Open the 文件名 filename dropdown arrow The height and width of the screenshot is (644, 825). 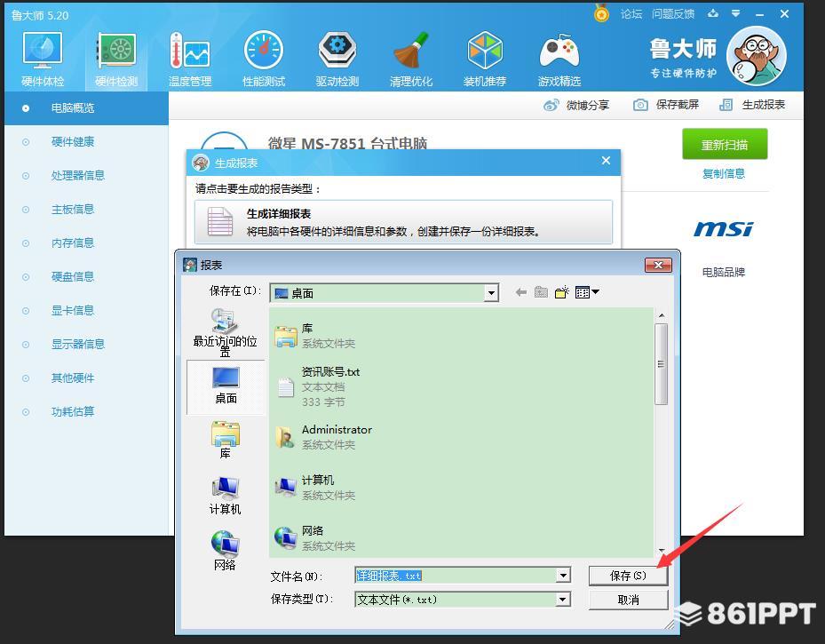point(563,576)
